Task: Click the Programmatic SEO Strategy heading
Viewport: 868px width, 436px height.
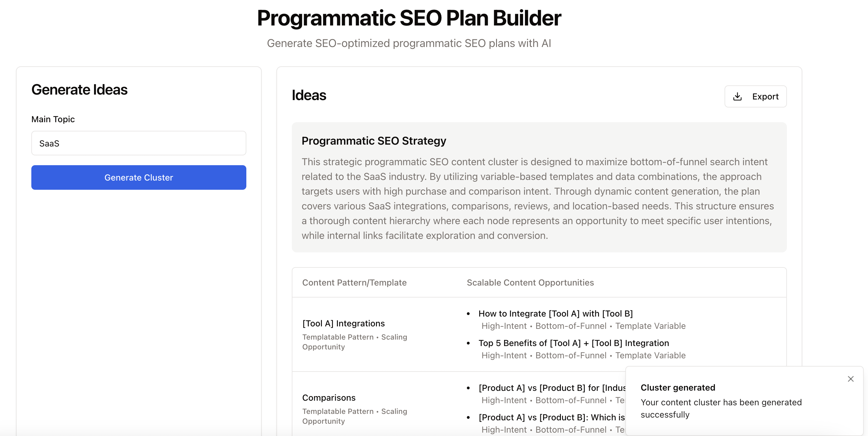Action: [374, 141]
